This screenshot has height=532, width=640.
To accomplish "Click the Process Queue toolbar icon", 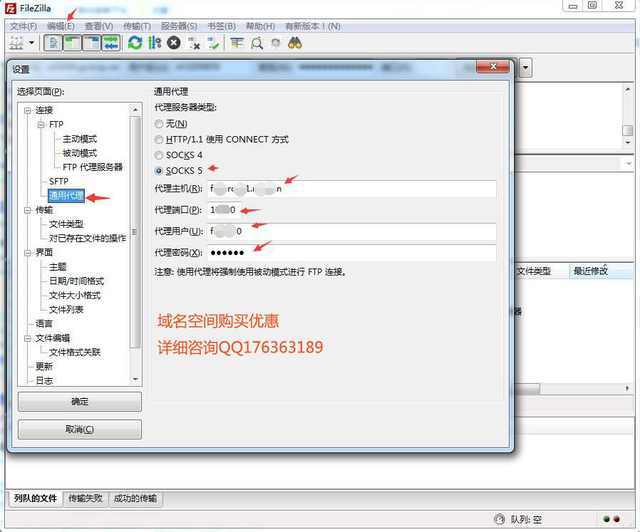I will 155,42.
